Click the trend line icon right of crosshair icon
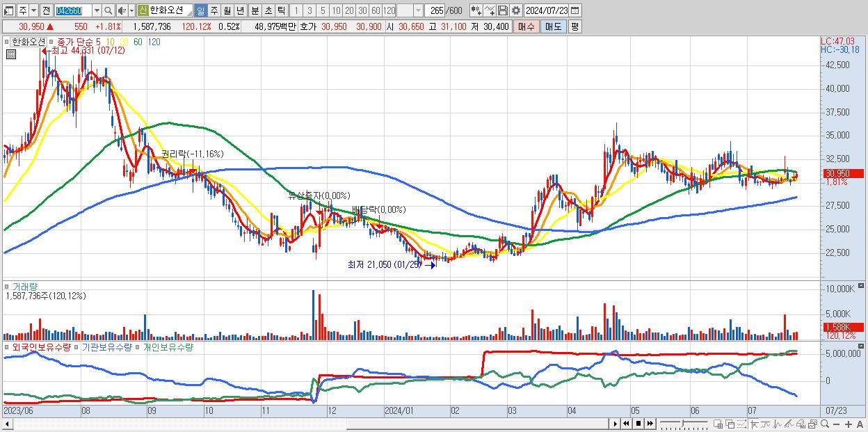This screenshot has width=868, height=432. 766,424
